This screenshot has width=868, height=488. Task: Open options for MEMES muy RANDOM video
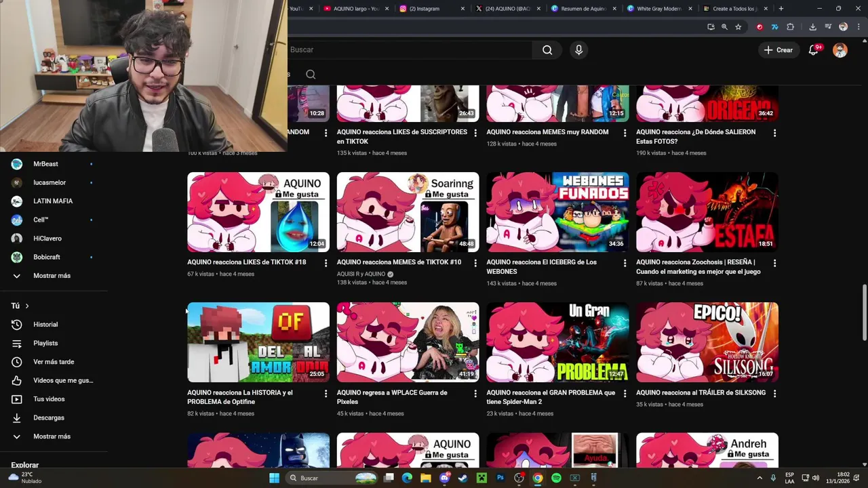(625, 133)
